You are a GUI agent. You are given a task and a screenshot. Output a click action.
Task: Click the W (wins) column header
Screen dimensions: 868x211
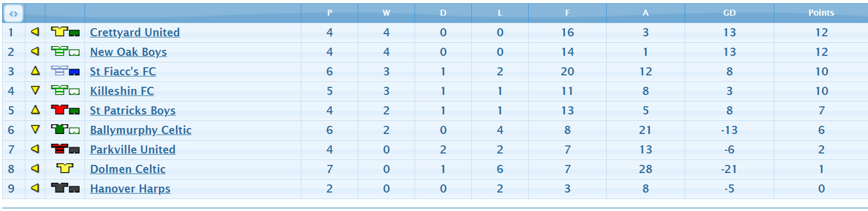pos(386,13)
